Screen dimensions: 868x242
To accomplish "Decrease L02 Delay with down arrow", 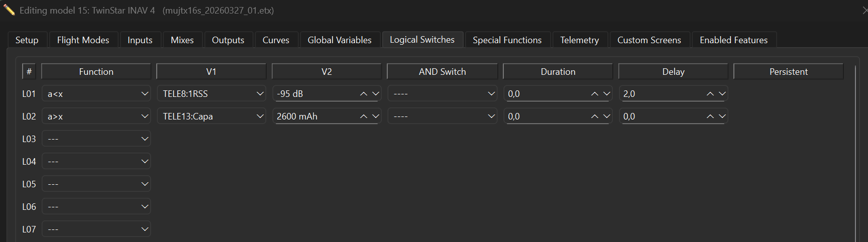I will (722, 116).
